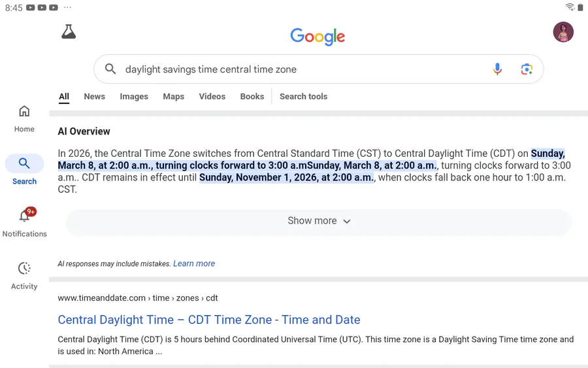Click the magnifying glass in the search bar
The width and height of the screenshot is (588, 368).
110,69
